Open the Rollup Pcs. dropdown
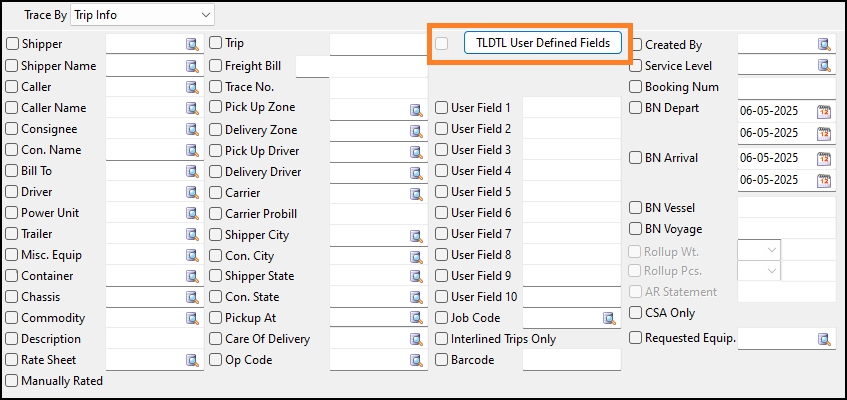847x400 pixels. pos(770,271)
